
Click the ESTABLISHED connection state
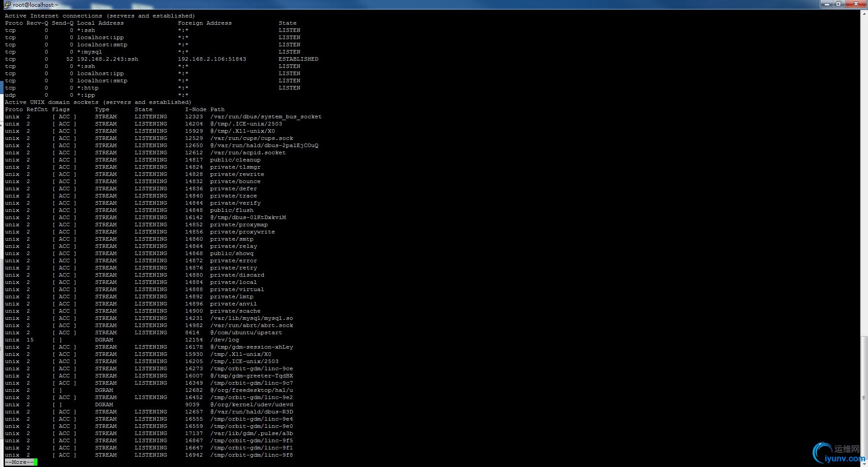pos(298,59)
